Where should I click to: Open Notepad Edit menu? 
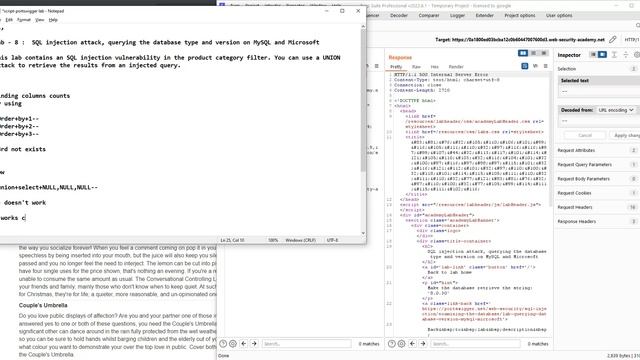(9, 20)
